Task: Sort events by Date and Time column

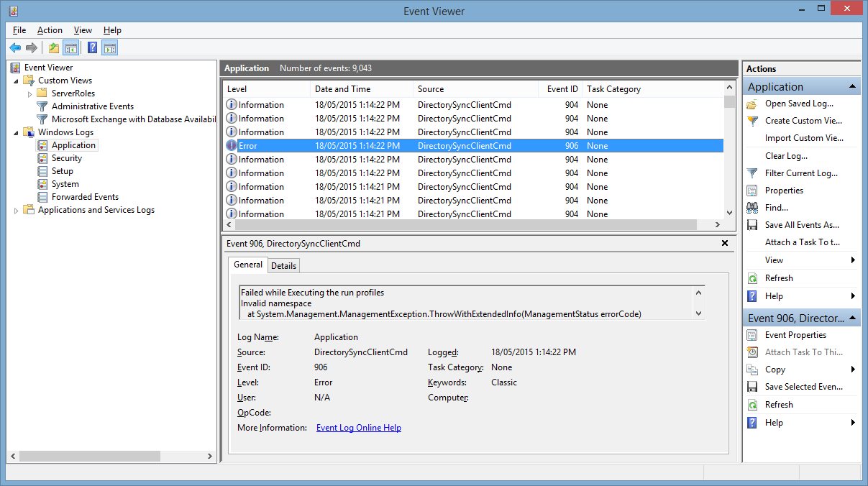Action: coord(342,89)
